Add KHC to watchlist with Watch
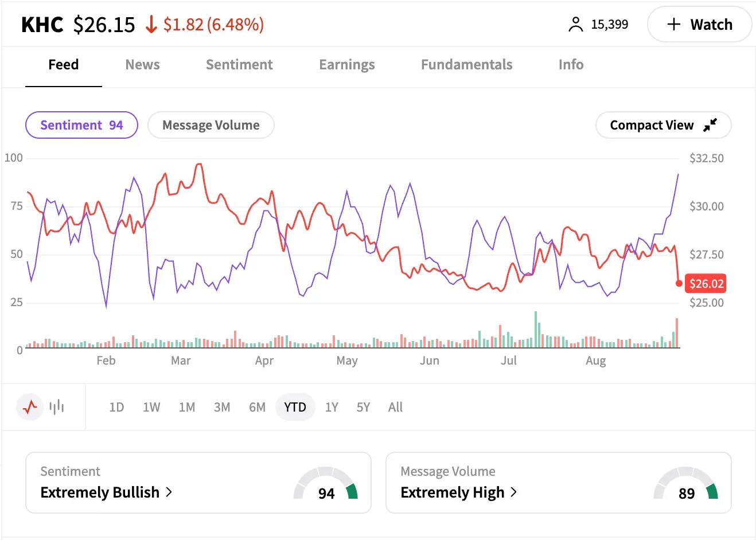756x540 pixels. click(699, 25)
